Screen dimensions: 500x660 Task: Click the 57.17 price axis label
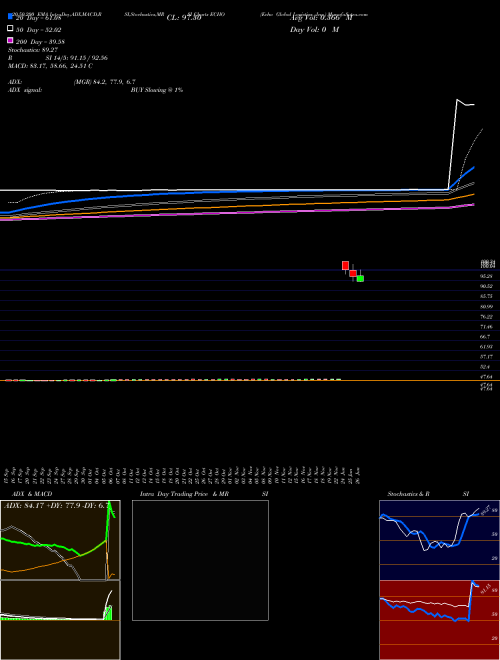[x=487, y=357]
